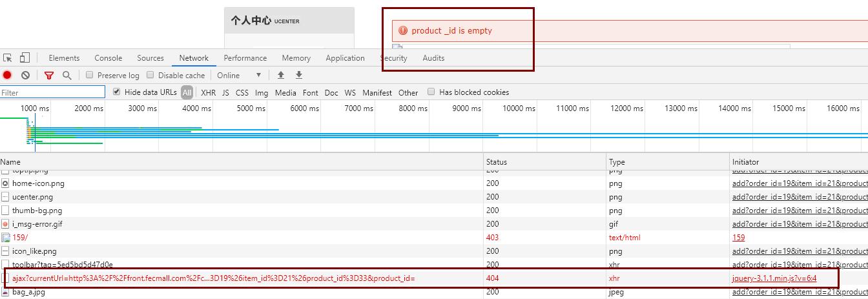Filter requests by WS

350,92
